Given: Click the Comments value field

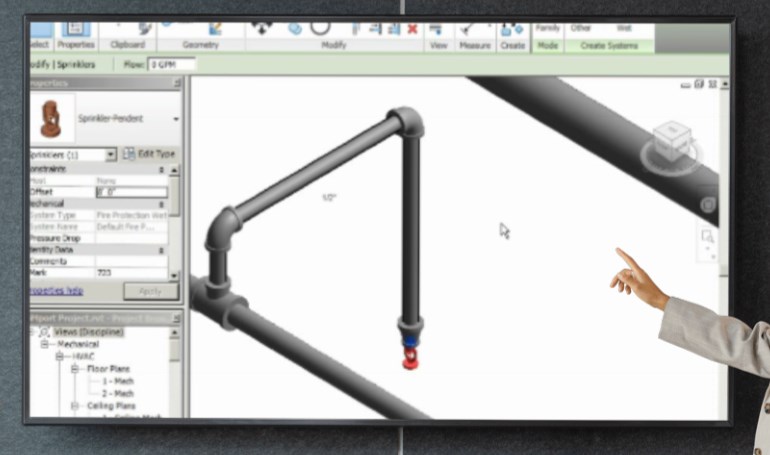Looking at the screenshot, I should click(132, 261).
